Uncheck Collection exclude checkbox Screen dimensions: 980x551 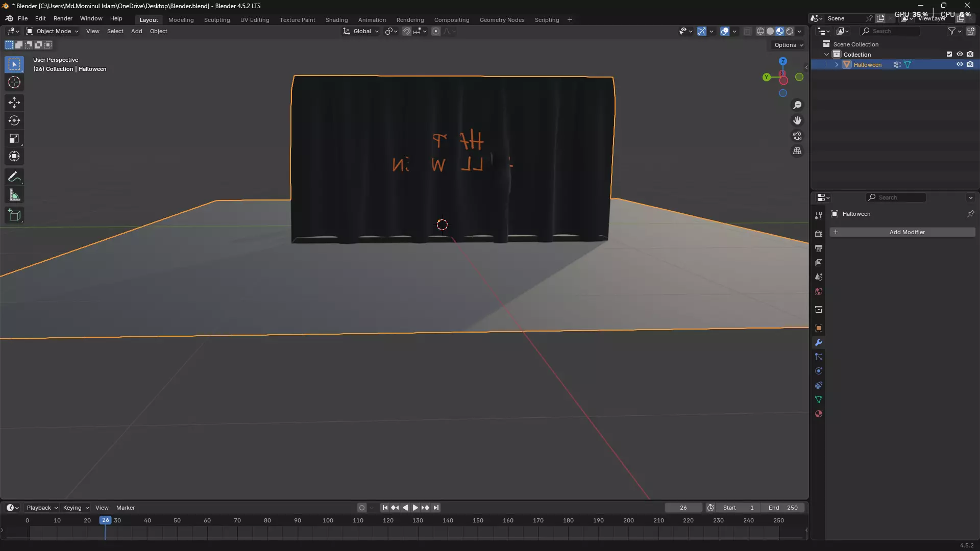point(949,54)
